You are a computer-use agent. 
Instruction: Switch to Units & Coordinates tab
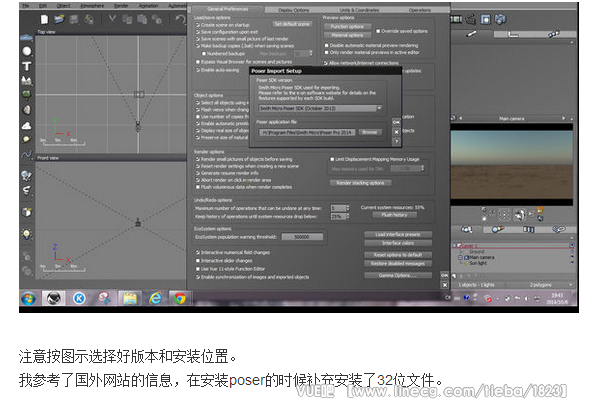359,10
